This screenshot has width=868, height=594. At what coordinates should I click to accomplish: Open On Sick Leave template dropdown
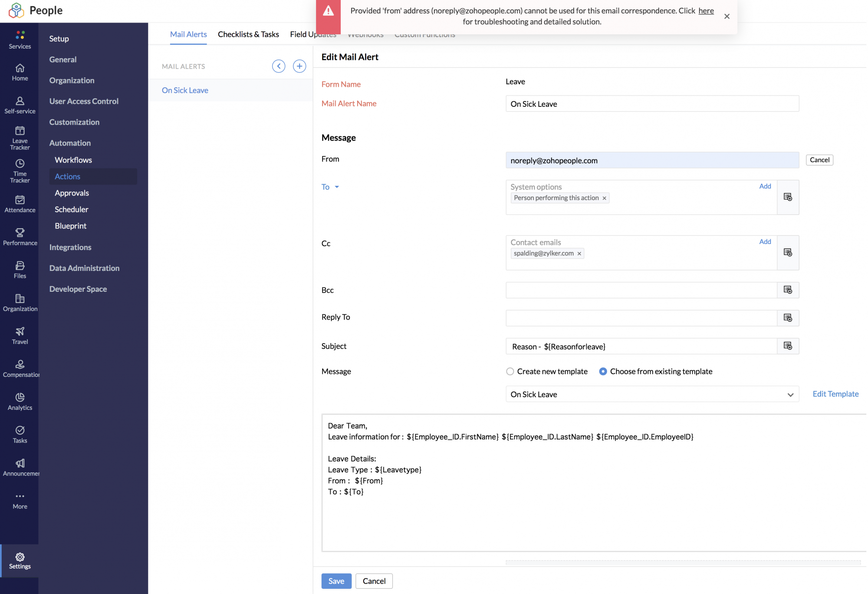click(652, 394)
